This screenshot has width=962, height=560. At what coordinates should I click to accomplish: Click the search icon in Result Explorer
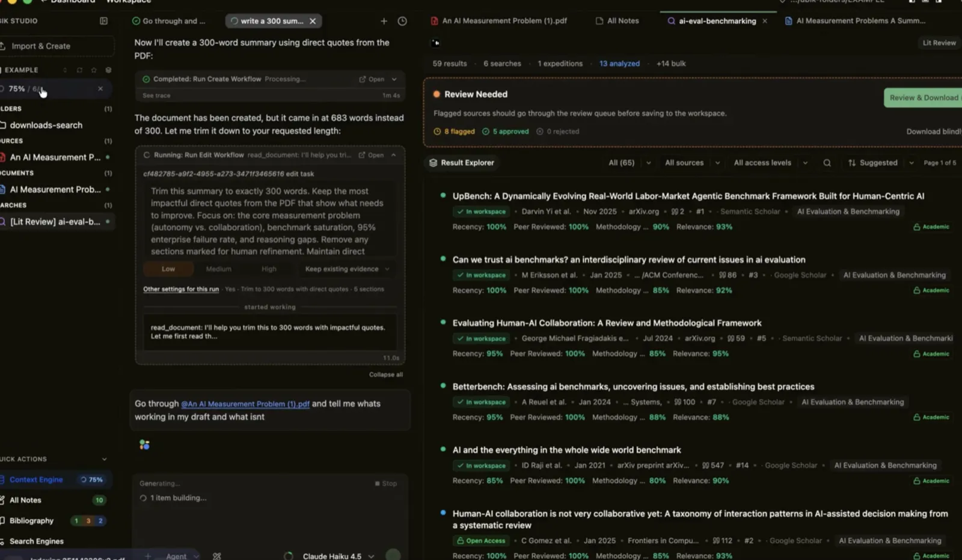(x=827, y=163)
